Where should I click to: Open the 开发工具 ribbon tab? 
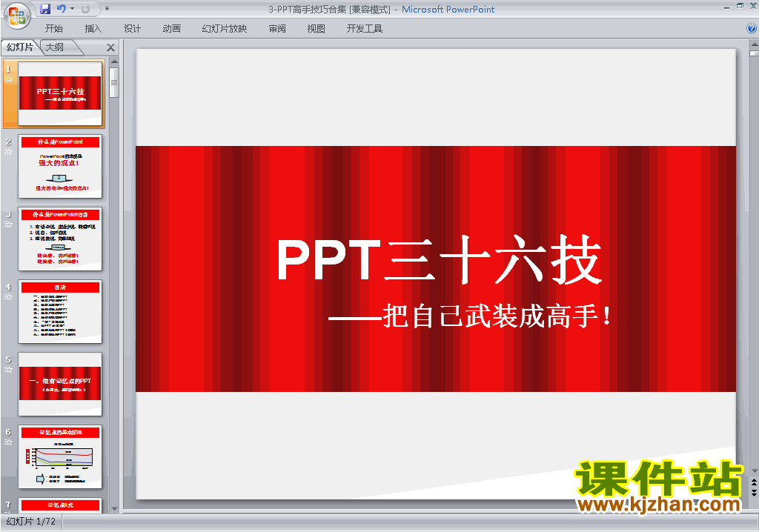pyautogui.click(x=364, y=29)
